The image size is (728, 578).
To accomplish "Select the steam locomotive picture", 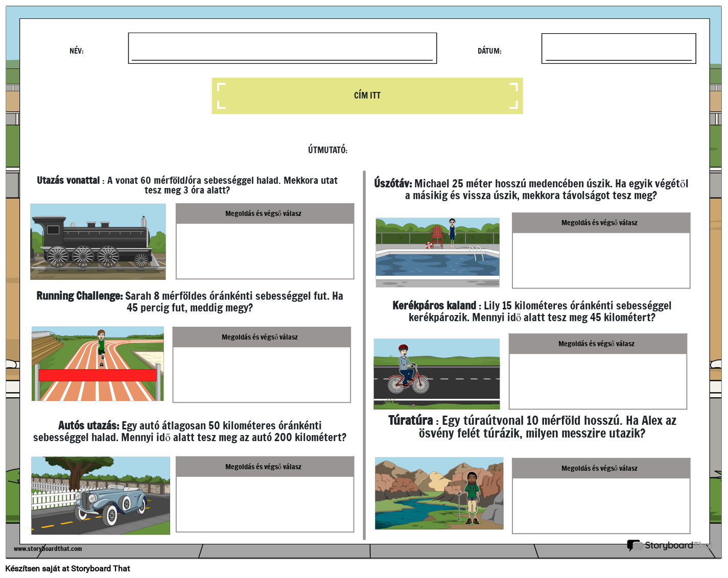I will pos(98,242).
